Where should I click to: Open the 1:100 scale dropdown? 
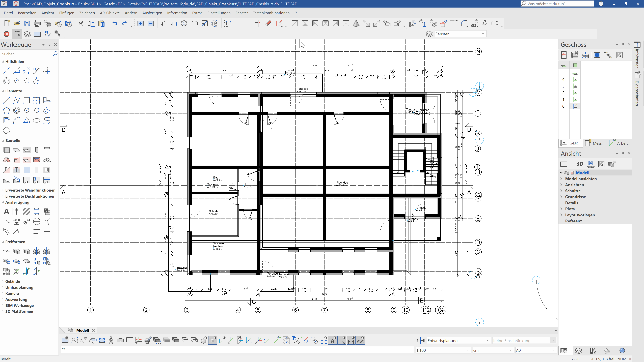pos(467,350)
